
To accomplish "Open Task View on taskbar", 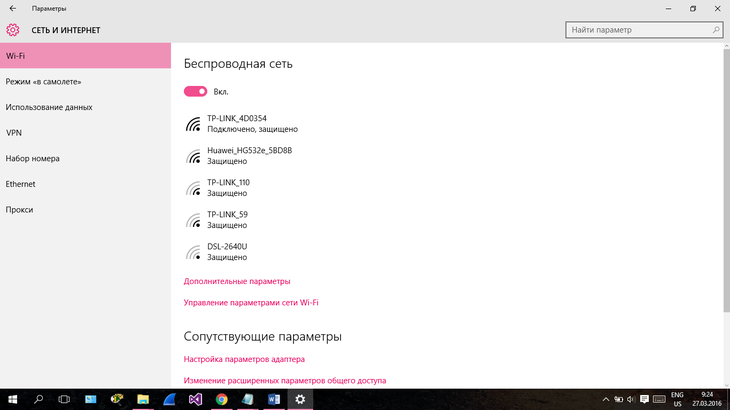I will [x=64, y=399].
